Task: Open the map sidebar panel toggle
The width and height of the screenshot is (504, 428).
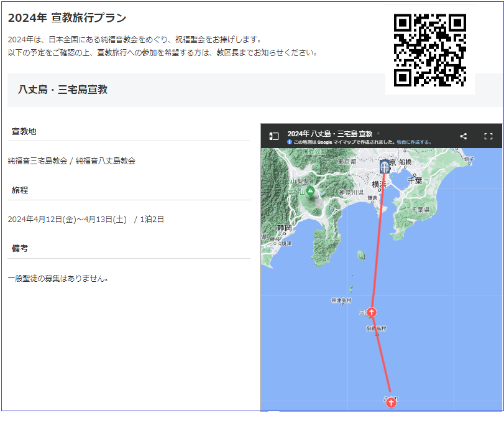Action: click(273, 136)
